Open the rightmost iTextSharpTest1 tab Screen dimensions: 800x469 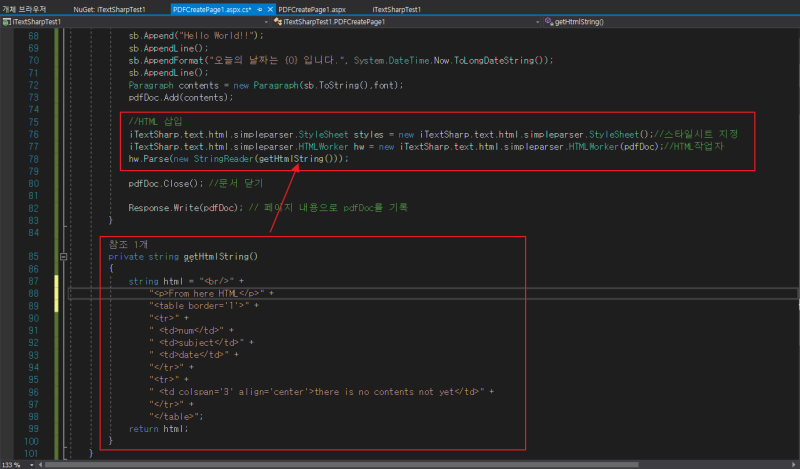pyautogui.click(x=396, y=8)
